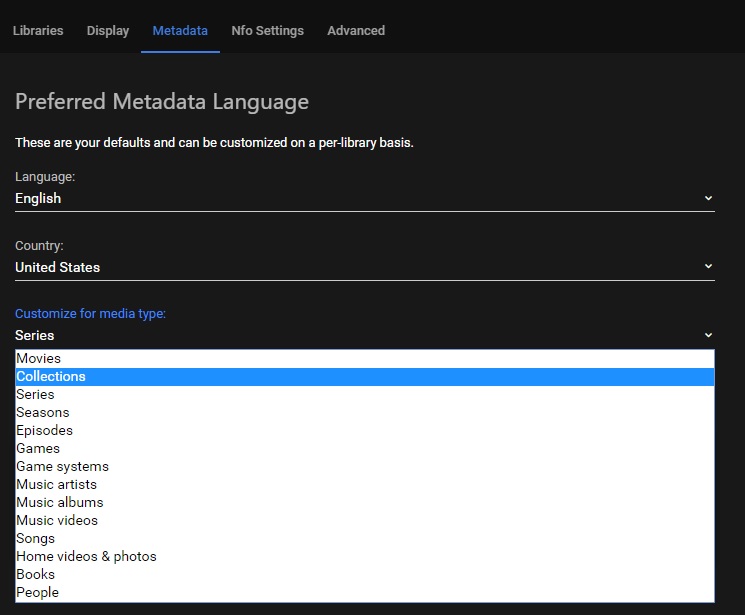Pick Home videos & photos option

[x=364, y=557]
